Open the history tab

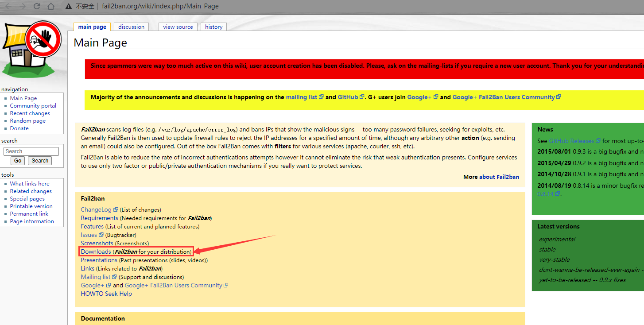pos(214,27)
